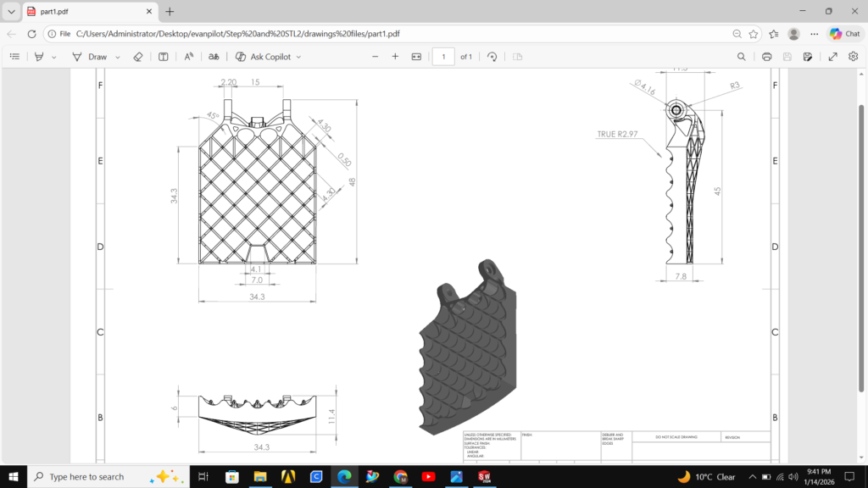Click the Read aloud icon

pyautogui.click(x=189, y=57)
